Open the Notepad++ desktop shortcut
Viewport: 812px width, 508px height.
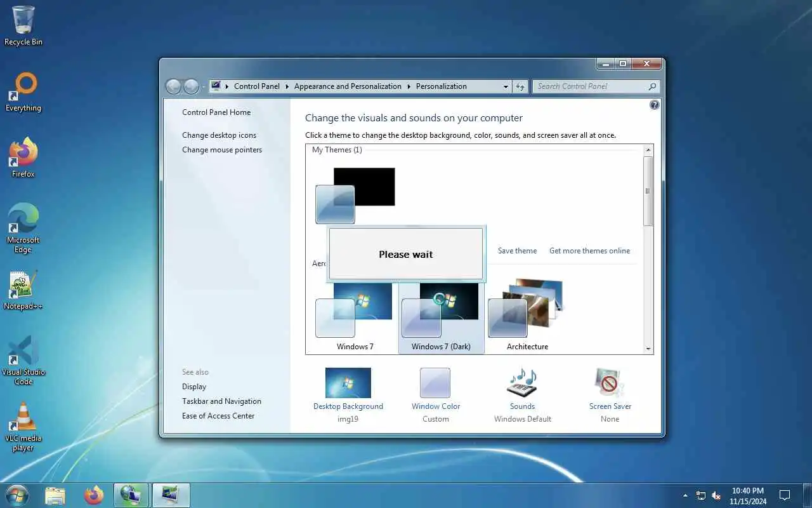[23, 290]
